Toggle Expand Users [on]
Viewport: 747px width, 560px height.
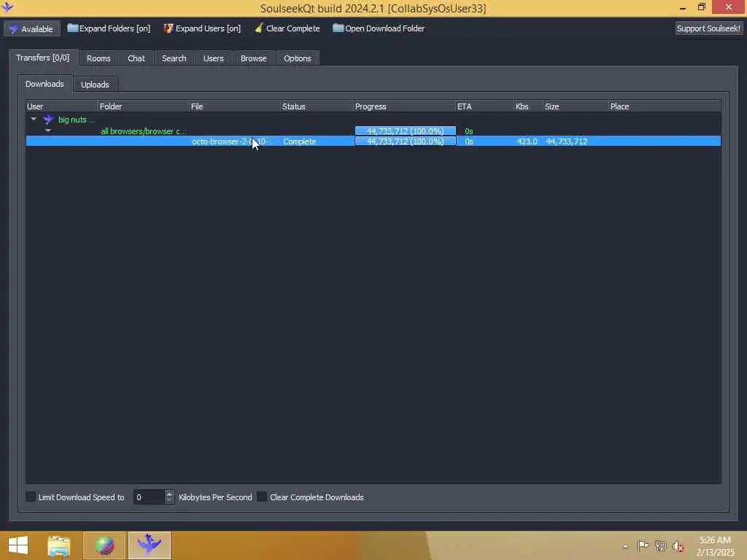coord(202,28)
